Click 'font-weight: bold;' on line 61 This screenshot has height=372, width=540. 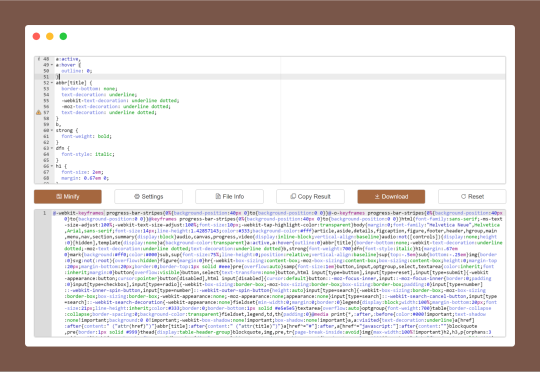86,136
